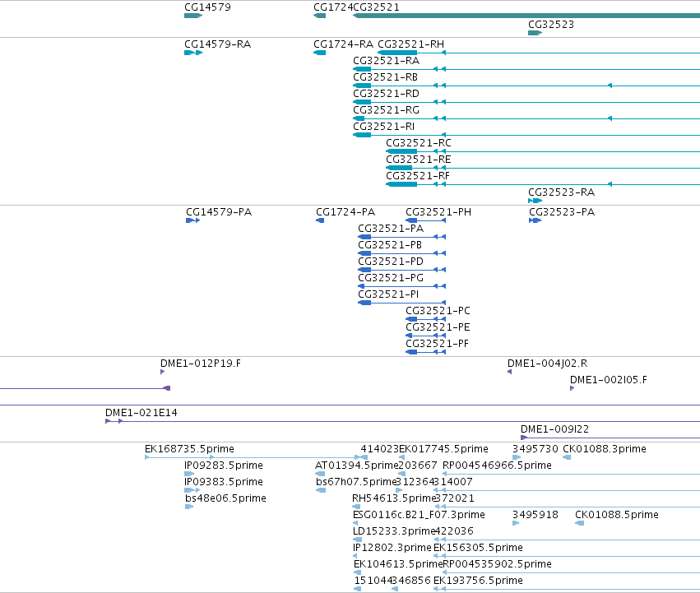This screenshot has width=700, height=593.
Task: Select protein CG32521-PE
Action: tap(438, 327)
